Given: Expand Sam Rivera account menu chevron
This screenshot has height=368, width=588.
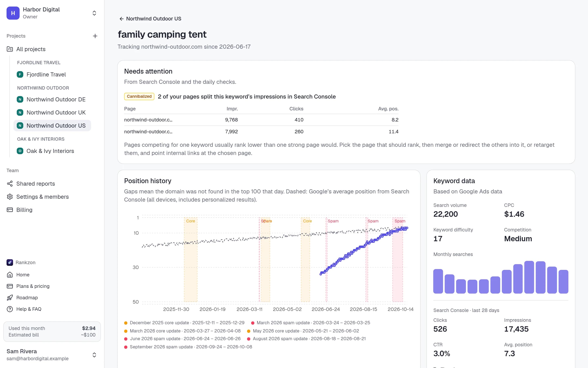Looking at the screenshot, I should click(x=94, y=355).
